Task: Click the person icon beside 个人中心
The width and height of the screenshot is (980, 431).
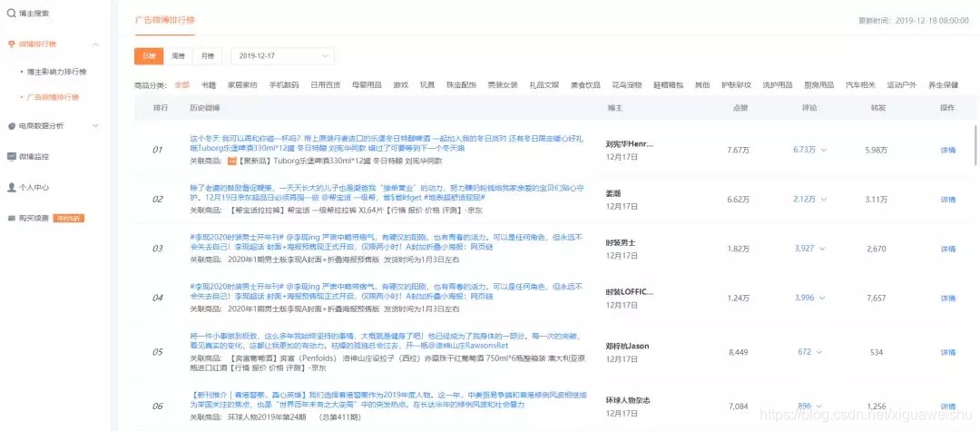Action: click(x=11, y=187)
